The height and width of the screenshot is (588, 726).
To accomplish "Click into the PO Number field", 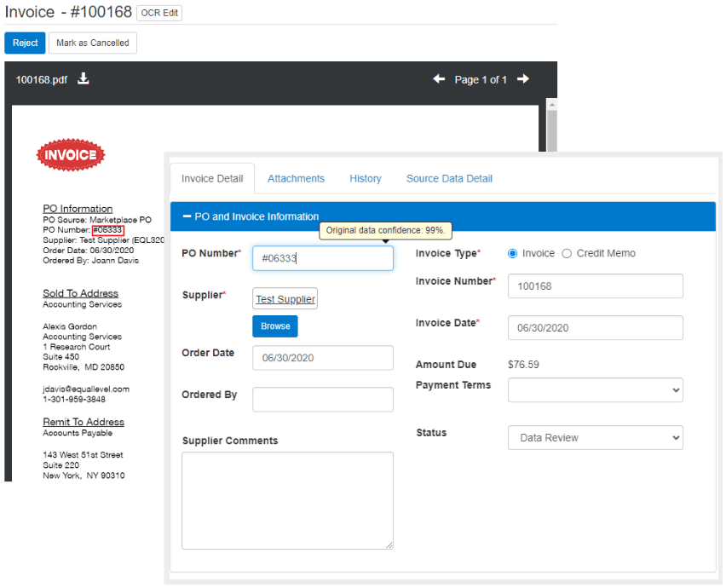I will click(323, 258).
